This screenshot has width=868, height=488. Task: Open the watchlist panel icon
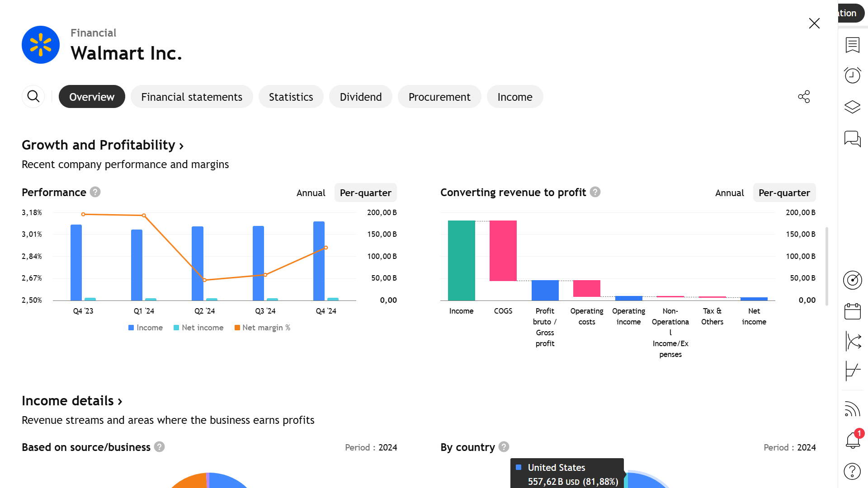tap(853, 45)
